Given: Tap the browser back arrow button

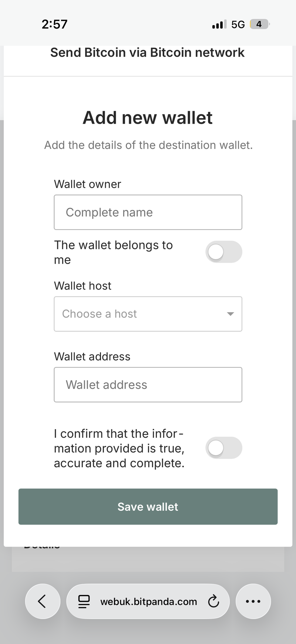Looking at the screenshot, I should 42,601.
